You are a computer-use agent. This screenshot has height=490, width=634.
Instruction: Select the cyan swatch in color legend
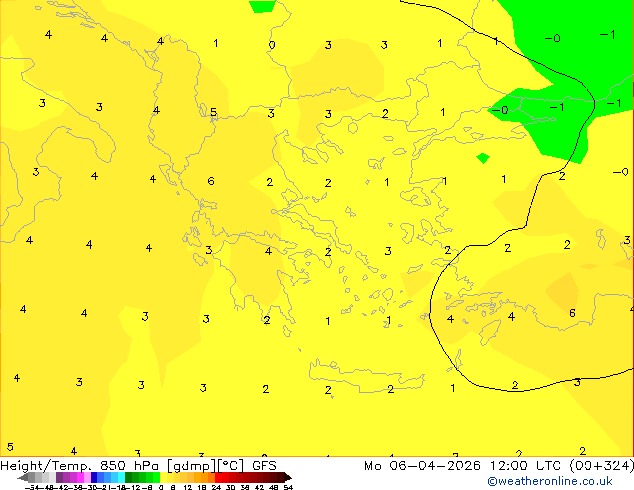[121, 477]
